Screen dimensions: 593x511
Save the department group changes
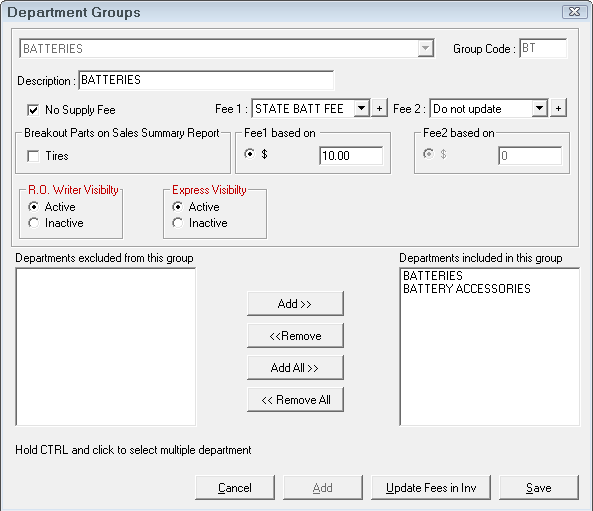click(539, 488)
